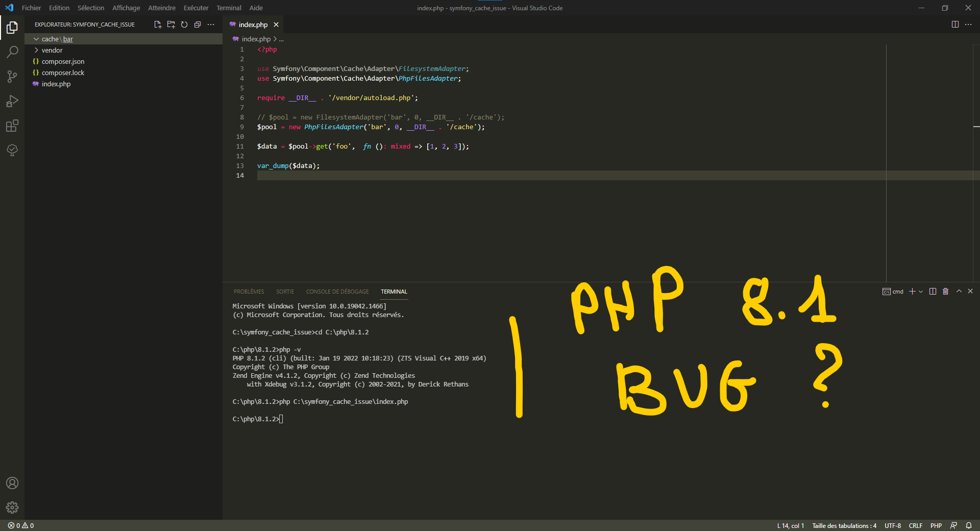Select the index.php editor tab

coord(253,25)
